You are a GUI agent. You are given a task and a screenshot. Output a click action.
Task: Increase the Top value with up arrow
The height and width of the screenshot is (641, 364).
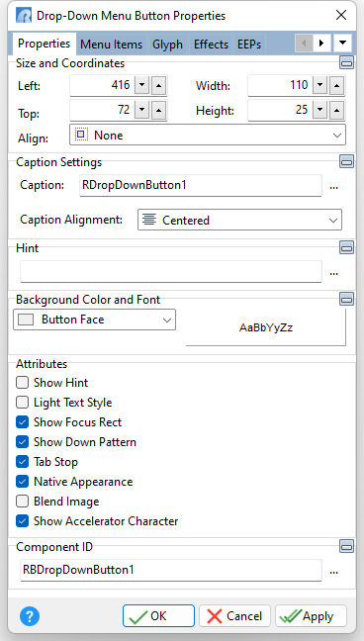tap(159, 110)
